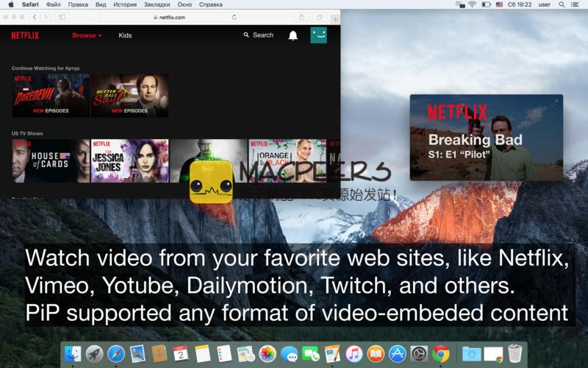Close the Breaking Bad PiP window

click(x=556, y=101)
